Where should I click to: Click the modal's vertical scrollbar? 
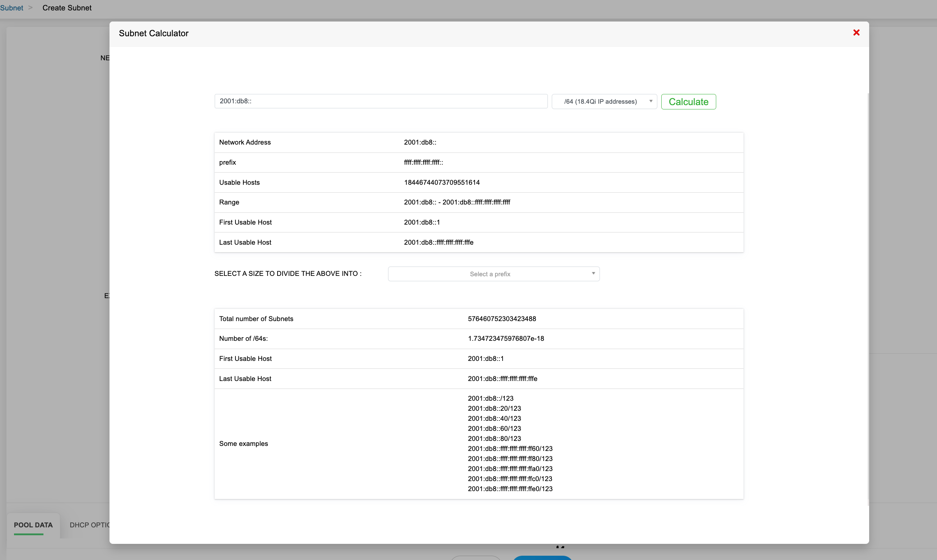point(868,298)
